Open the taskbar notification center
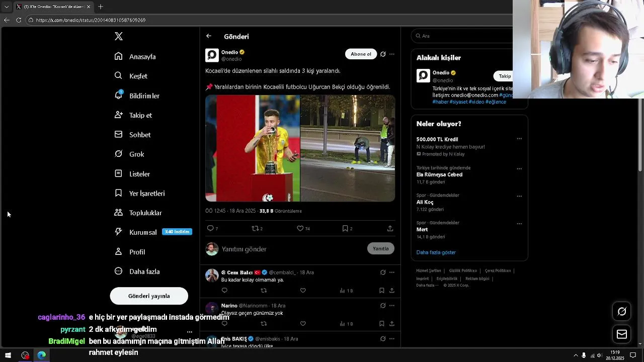Viewport: 644px width, 362px height. [x=633, y=355]
